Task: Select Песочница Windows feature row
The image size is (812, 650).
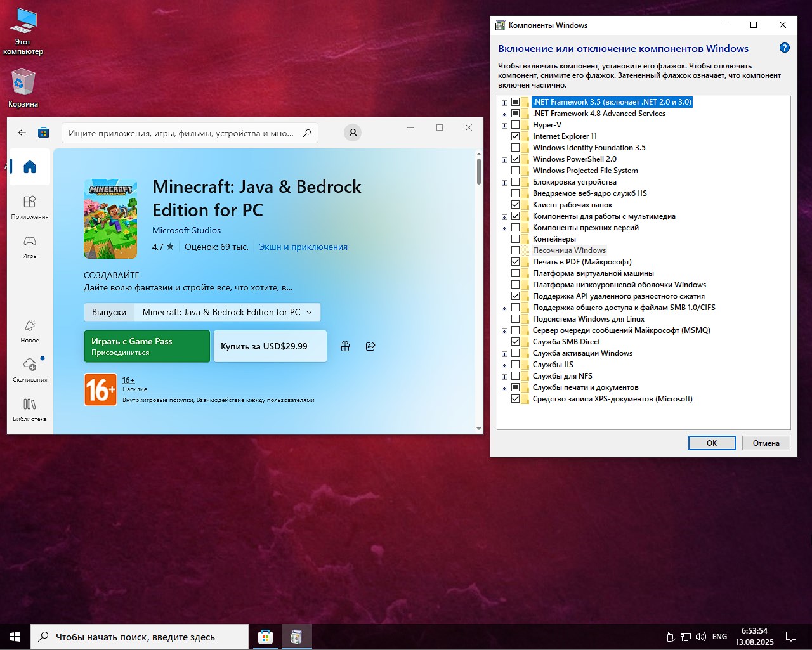Action: click(569, 250)
